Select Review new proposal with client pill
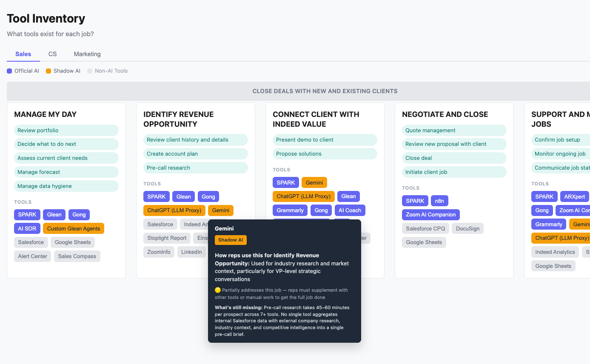 click(454, 144)
